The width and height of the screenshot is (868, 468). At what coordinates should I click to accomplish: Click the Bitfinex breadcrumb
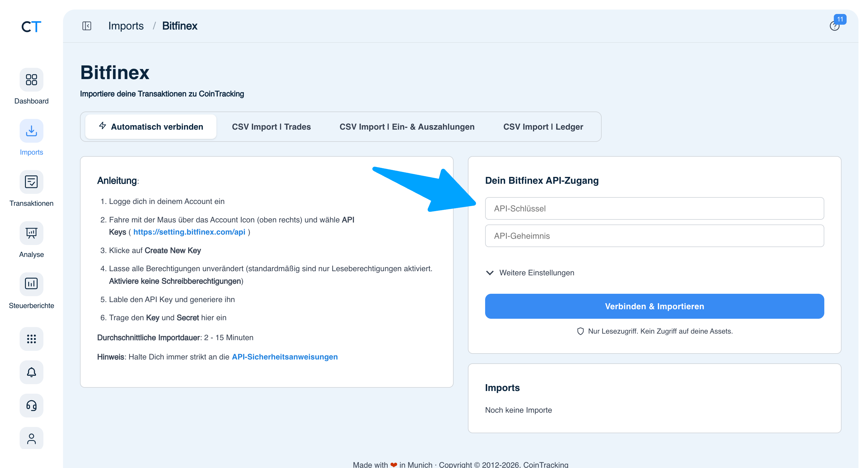coord(180,26)
